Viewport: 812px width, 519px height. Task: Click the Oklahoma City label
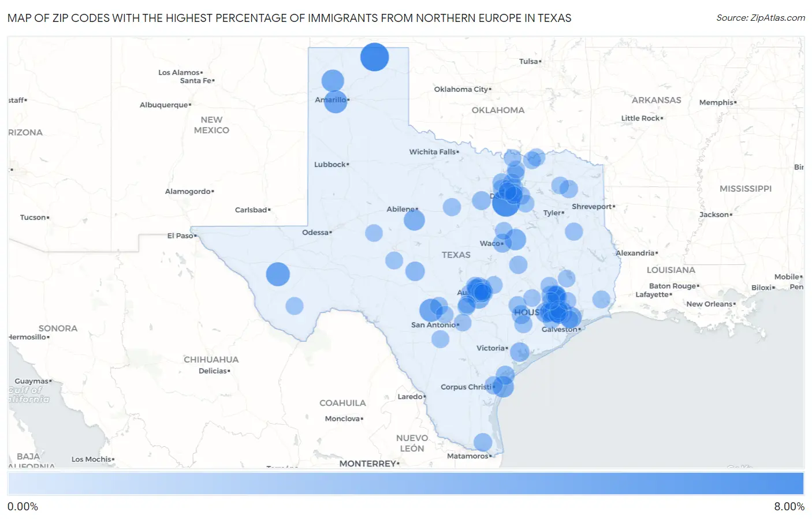(461, 89)
